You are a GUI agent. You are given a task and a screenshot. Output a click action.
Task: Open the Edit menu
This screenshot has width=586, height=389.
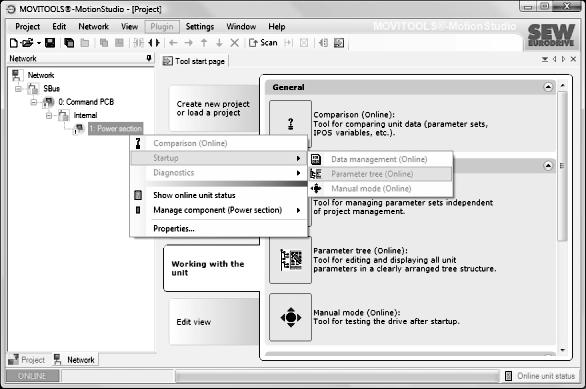tap(59, 27)
